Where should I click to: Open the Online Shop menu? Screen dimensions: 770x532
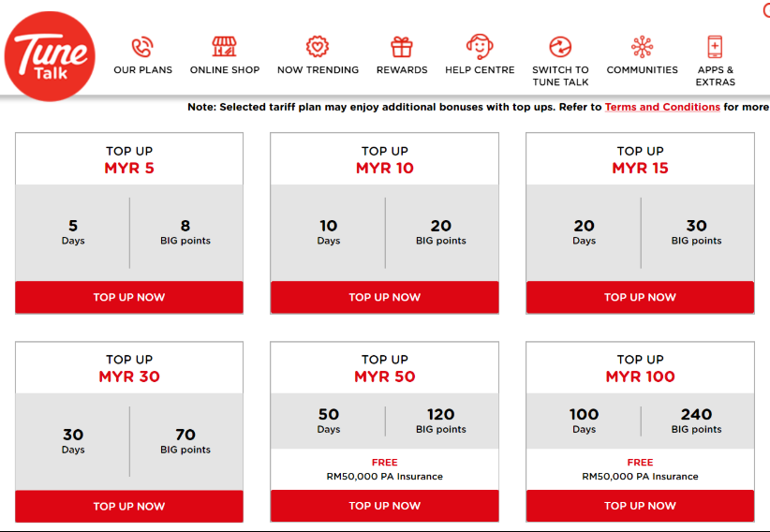[x=225, y=69]
